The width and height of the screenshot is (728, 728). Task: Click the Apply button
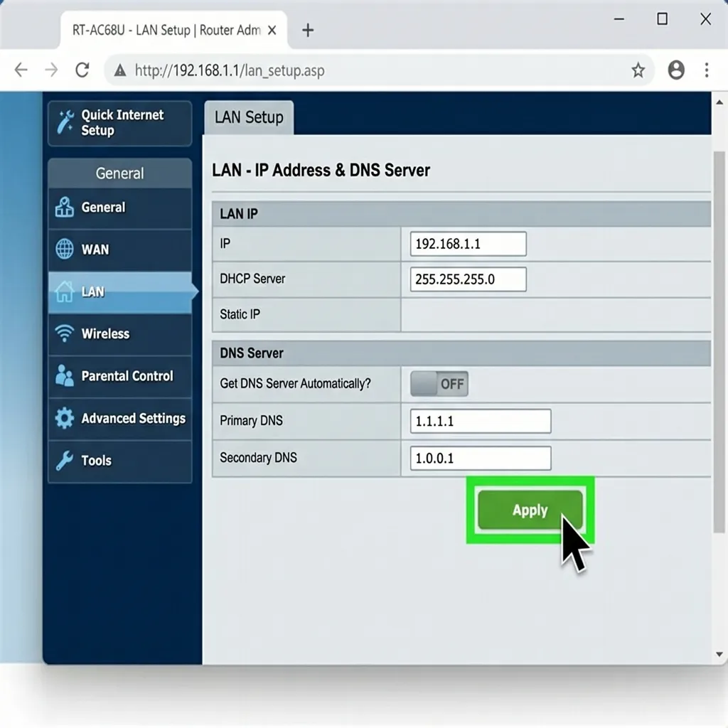[530, 510]
